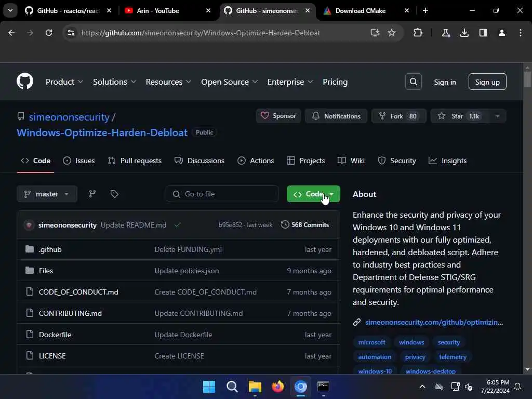Click the Sponsor button
Viewport: 532px width, 399px height.
[278, 116]
